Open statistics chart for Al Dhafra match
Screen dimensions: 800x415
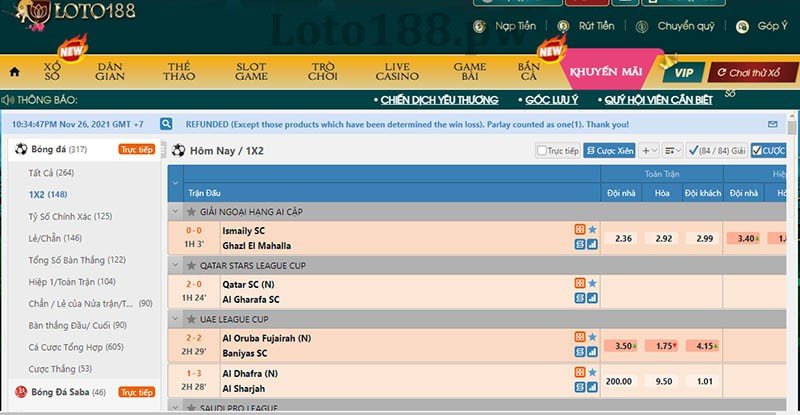(x=592, y=387)
